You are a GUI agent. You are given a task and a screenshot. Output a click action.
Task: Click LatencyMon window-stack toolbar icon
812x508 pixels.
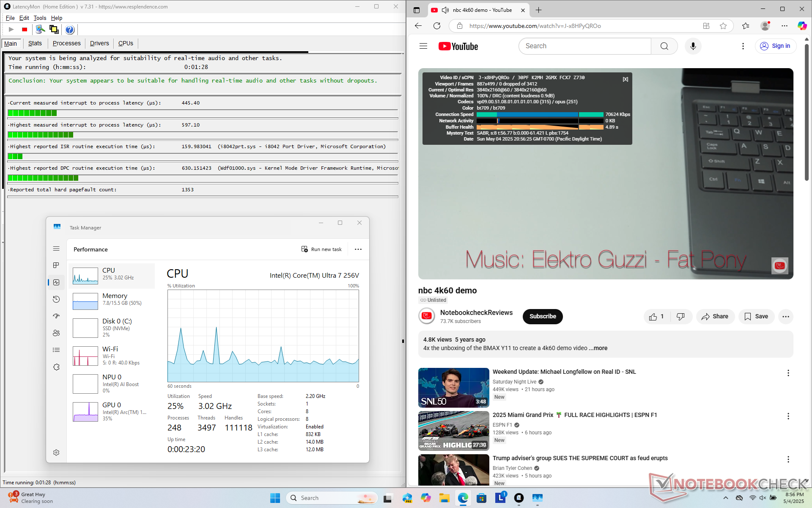54,29
